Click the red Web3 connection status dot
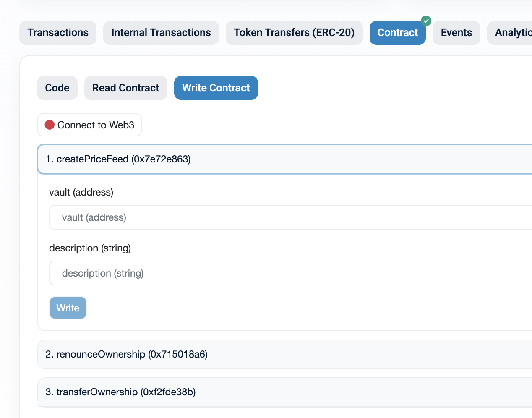 tap(50, 125)
